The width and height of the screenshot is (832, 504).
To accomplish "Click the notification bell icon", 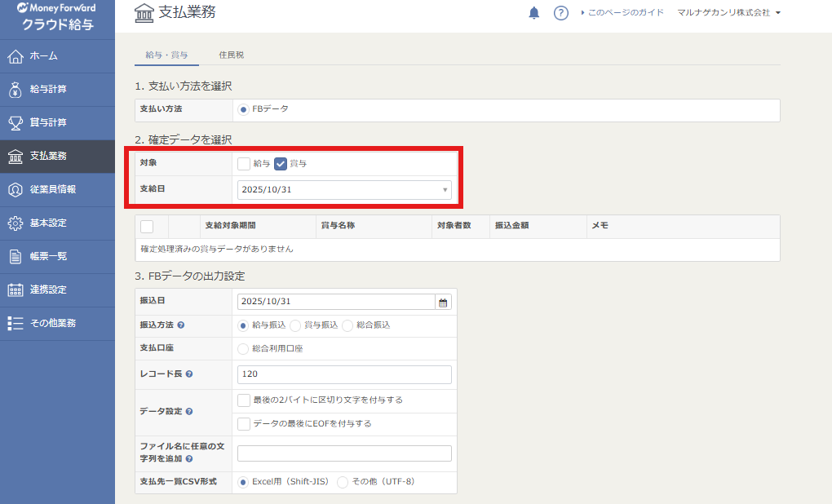I will click(x=534, y=12).
